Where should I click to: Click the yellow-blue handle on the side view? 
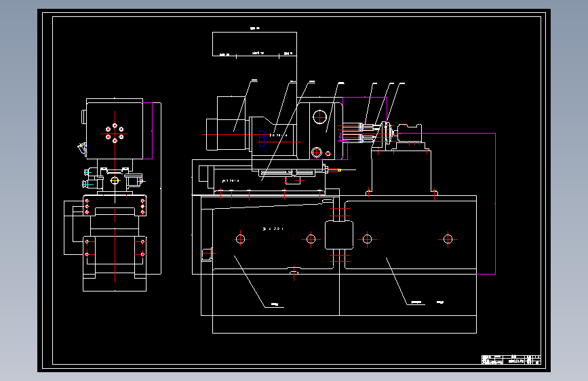tap(82, 148)
